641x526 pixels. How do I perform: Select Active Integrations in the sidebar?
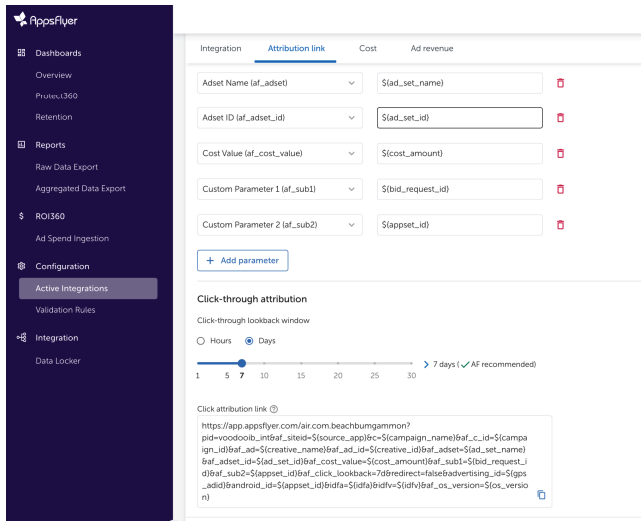pos(88,288)
